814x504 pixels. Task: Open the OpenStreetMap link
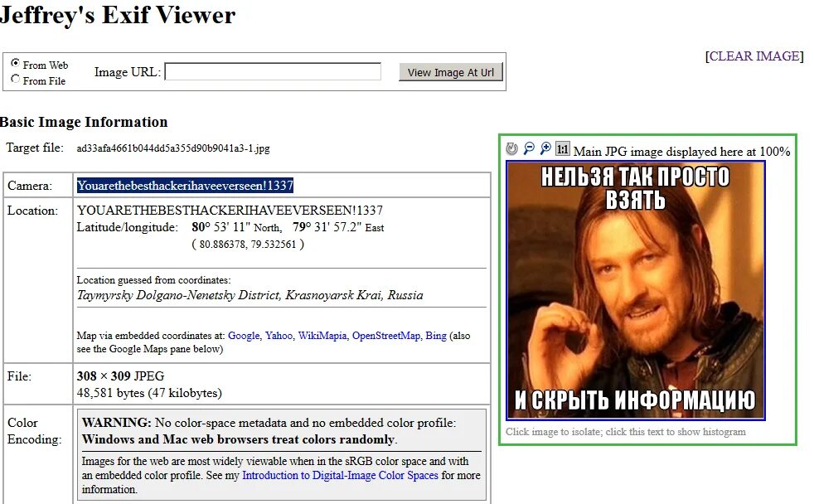click(385, 336)
